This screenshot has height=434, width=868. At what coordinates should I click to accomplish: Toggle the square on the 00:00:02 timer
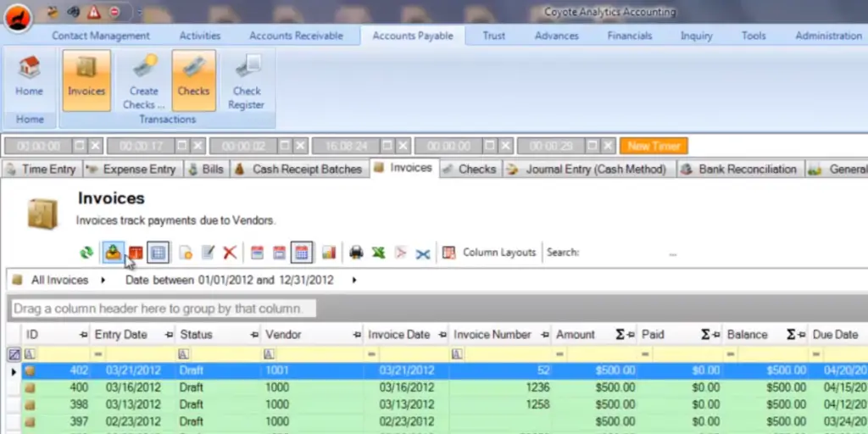point(285,146)
